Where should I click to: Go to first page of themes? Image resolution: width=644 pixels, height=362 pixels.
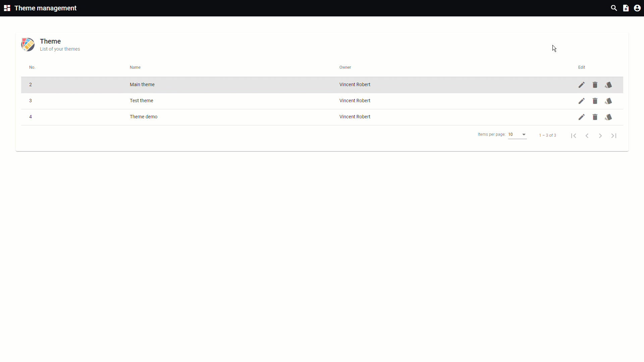574,136
